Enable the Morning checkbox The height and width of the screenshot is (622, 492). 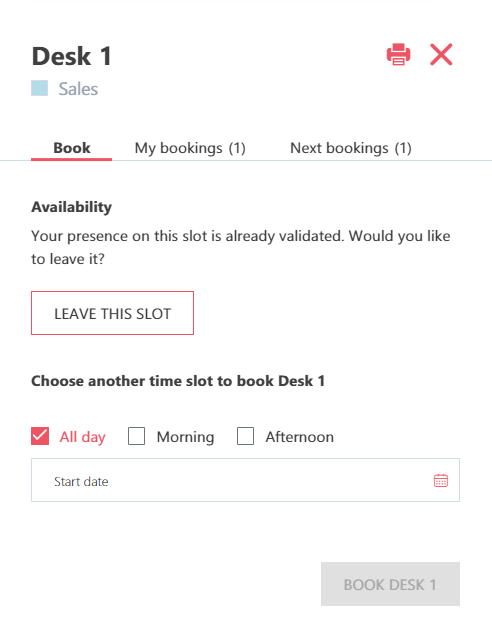136,436
